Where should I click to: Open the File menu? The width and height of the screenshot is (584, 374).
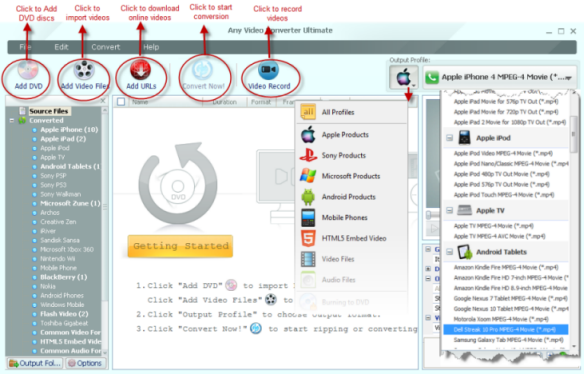click(x=25, y=47)
